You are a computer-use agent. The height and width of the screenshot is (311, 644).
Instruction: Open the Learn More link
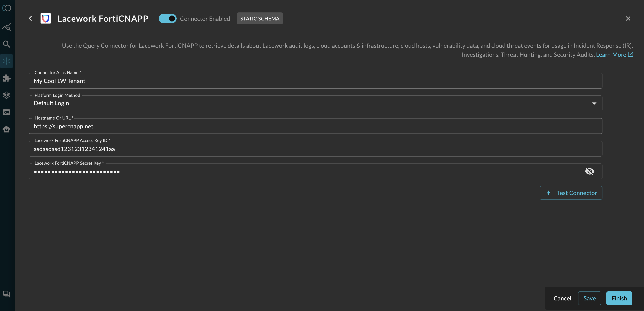coord(611,55)
